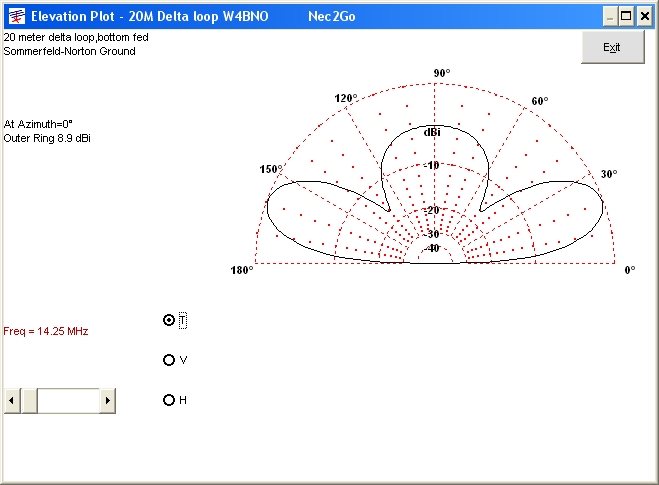Viewport: 659px width, 485px height.
Task: Click the 120° label on the plot
Action: click(345, 98)
